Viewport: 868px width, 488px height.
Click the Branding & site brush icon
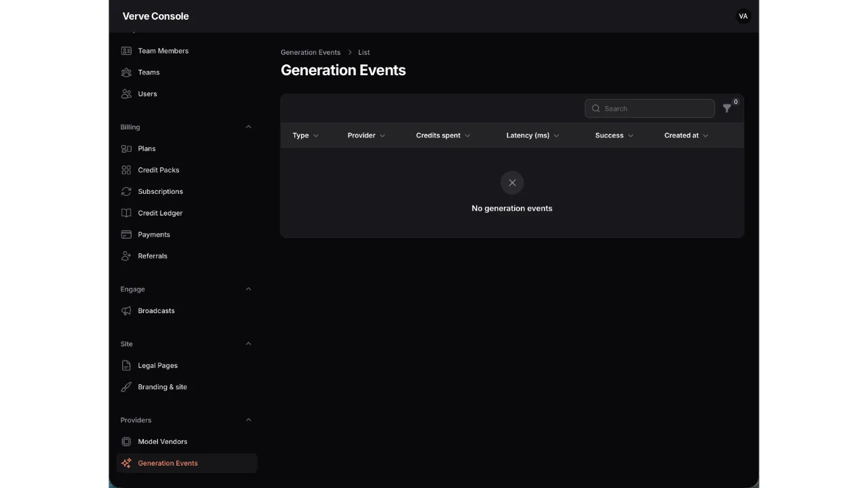pyautogui.click(x=126, y=387)
